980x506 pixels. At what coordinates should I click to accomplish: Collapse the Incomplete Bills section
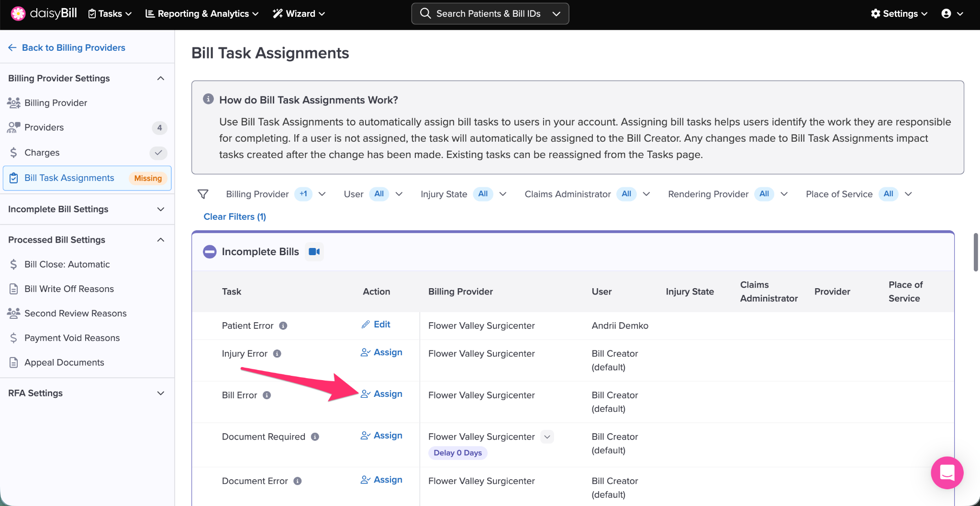click(x=210, y=252)
